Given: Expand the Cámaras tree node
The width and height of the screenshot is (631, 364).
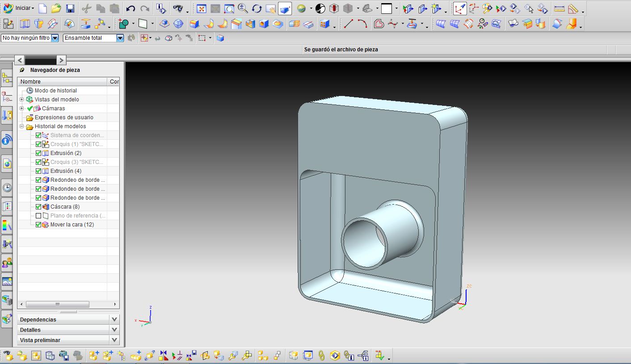Looking at the screenshot, I should point(21,108).
